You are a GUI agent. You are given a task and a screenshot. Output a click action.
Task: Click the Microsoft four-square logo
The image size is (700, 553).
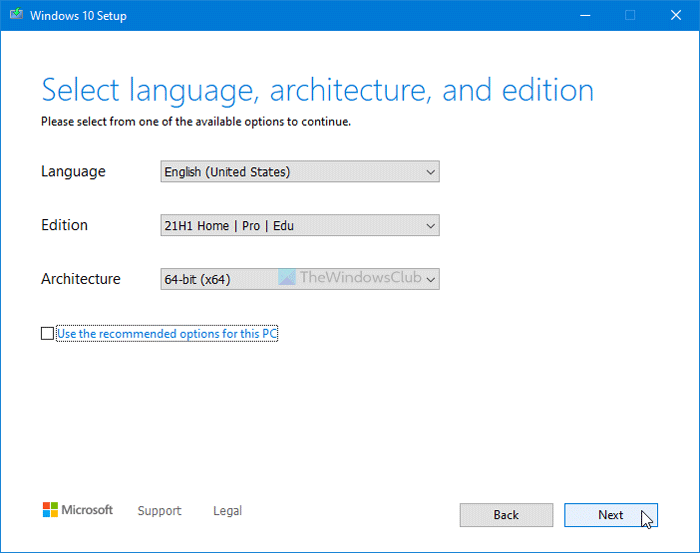pyautogui.click(x=50, y=510)
